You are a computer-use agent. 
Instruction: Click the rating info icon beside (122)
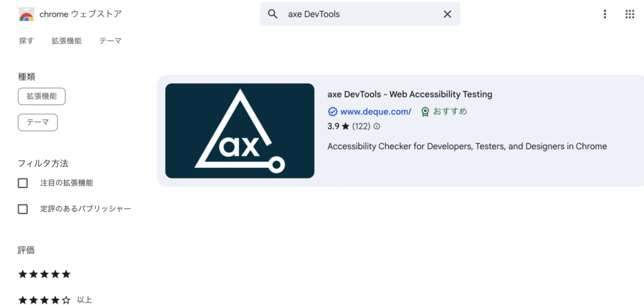tap(377, 126)
